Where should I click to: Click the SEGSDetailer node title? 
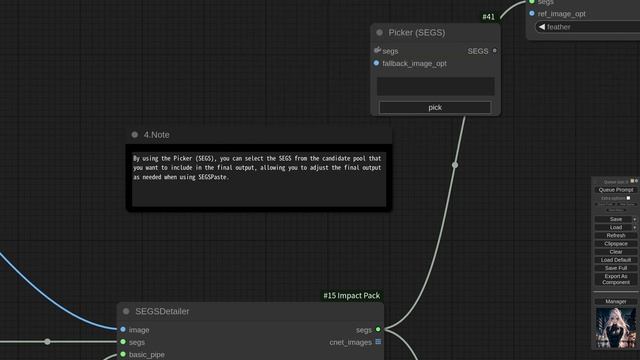162,311
